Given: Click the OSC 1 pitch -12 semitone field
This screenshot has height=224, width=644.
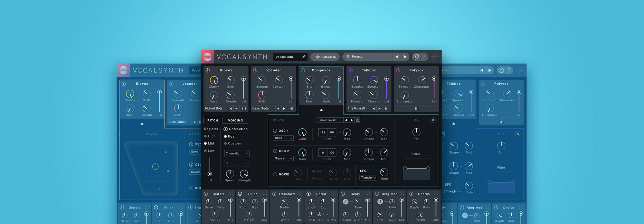Looking at the screenshot, I should point(323,132).
